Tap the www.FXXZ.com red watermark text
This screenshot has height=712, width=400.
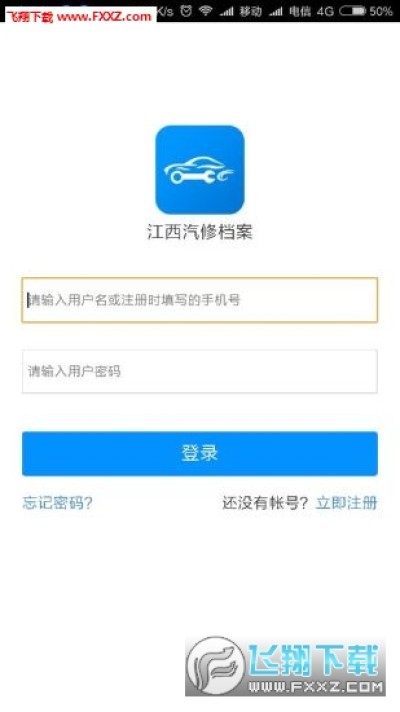pos(104,17)
